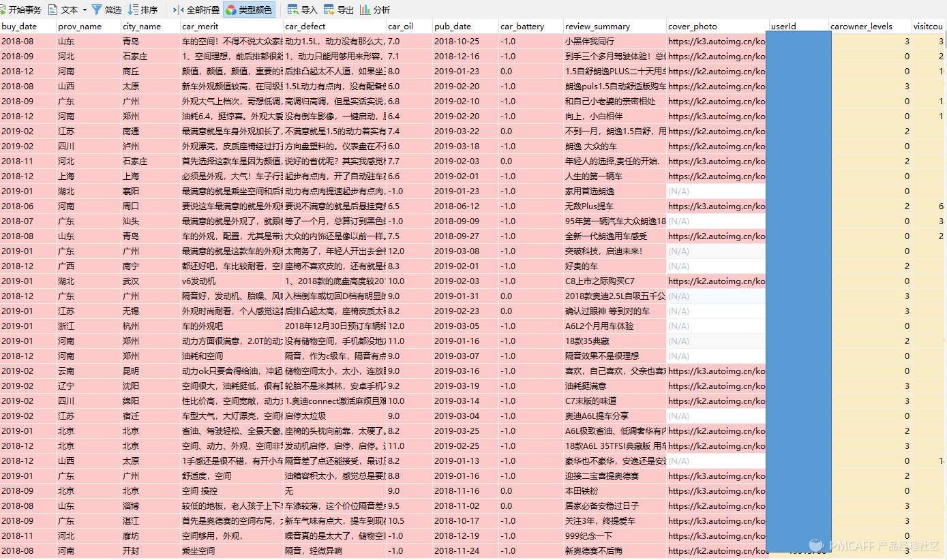Click review summary cell 小黑伴我同行
Image resolution: width=947 pixels, height=560 pixels.
click(x=615, y=42)
